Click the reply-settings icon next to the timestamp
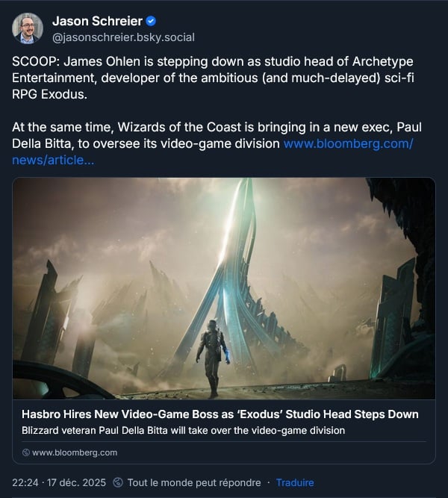This screenshot has width=448, height=498. pyautogui.click(x=118, y=482)
